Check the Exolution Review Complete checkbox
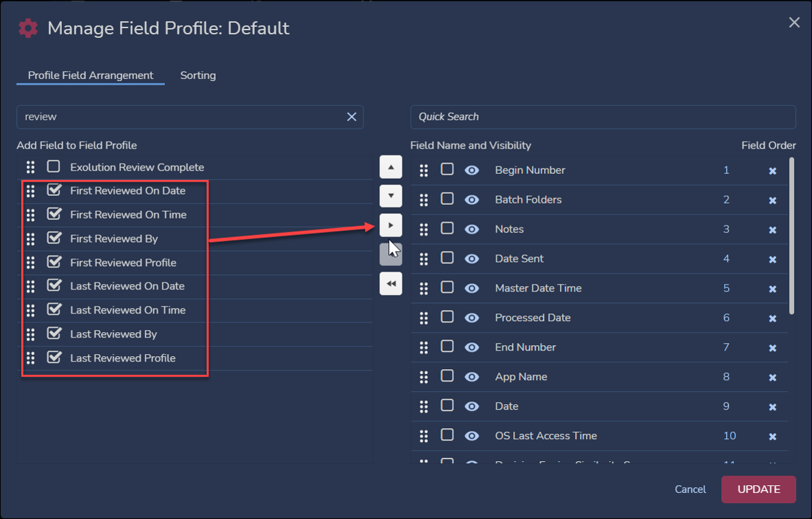Viewport: 812px width, 519px height. pos(54,167)
